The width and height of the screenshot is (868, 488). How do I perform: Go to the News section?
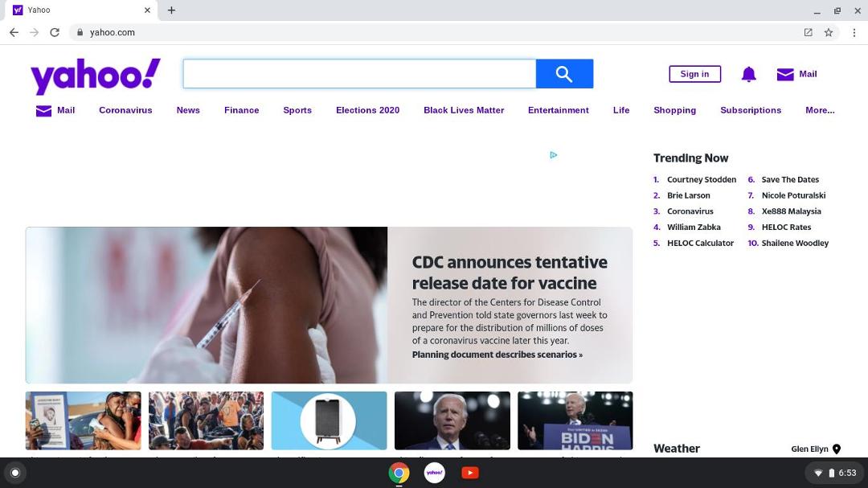coord(188,110)
